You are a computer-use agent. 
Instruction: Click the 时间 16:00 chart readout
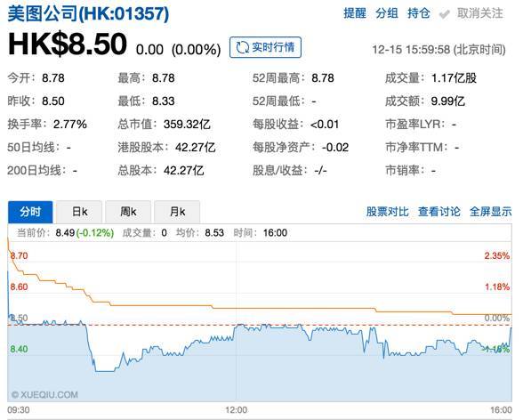(x=260, y=232)
